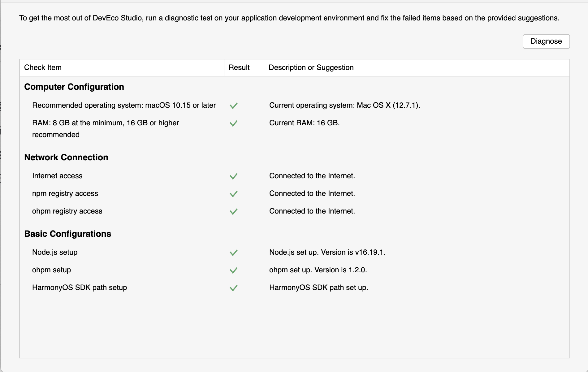This screenshot has height=372, width=588.
Task: Click 'Node.js set up. Version is v16.19.1.' text
Action: click(x=327, y=252)
